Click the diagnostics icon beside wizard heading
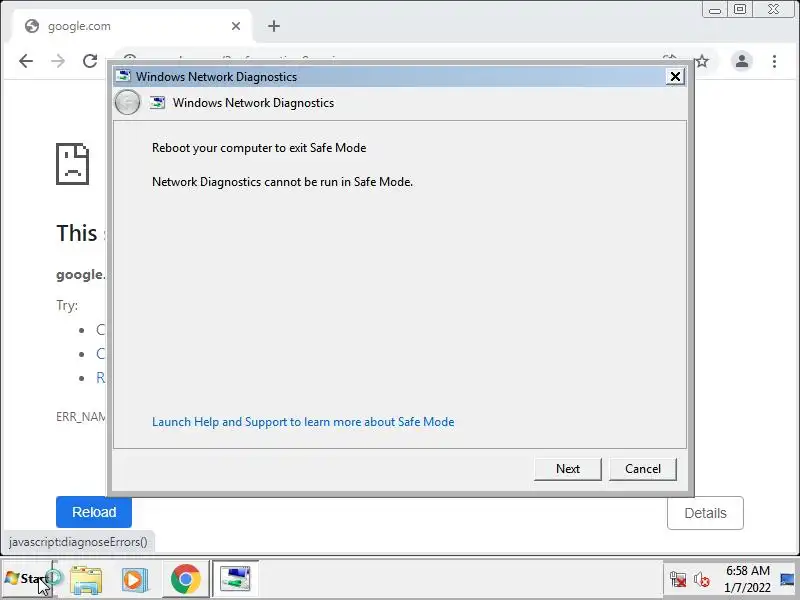 click(x=157, y=103)
